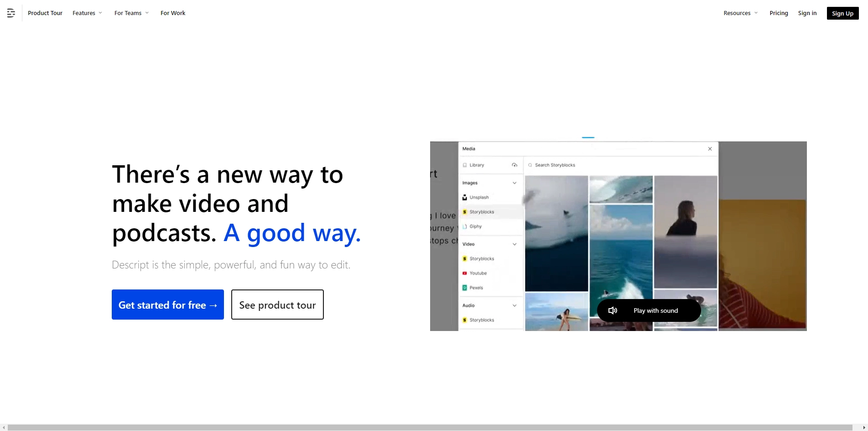
Task: Click the Descript logo in the top left
Action: pyautogui.click(x=10, y=13)
